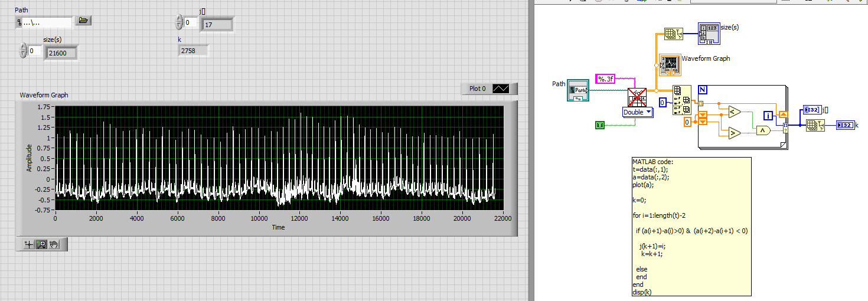
Task: Open the Double type dropdown selector
Action: point(638,112)
